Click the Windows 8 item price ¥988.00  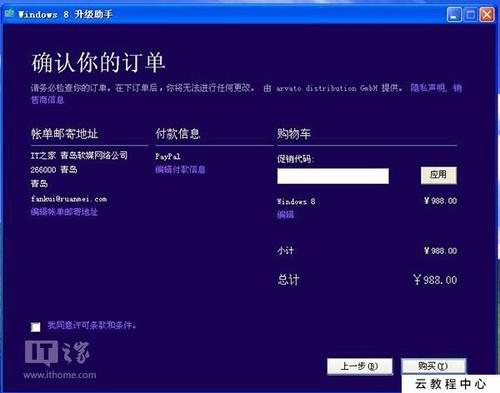click(x=440, y=201)
